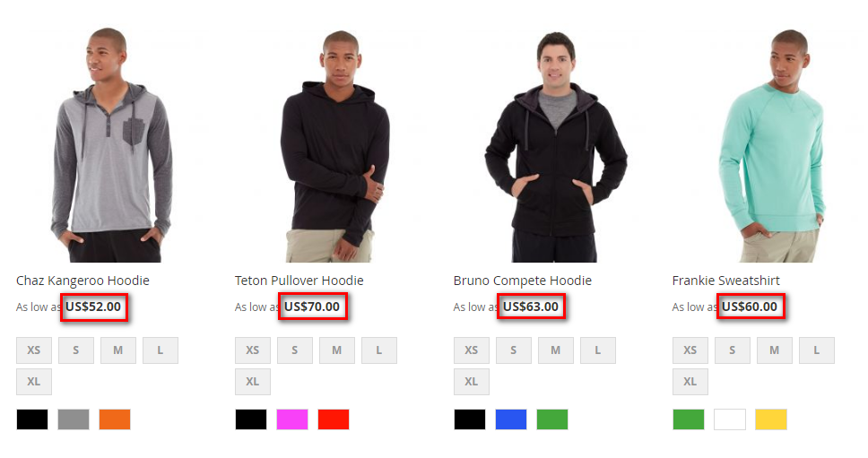The width and height of the screenshot is (868, 458).
Task: Choose yellow color for Frankie Sweatshirt
Action: coord(771,419)
